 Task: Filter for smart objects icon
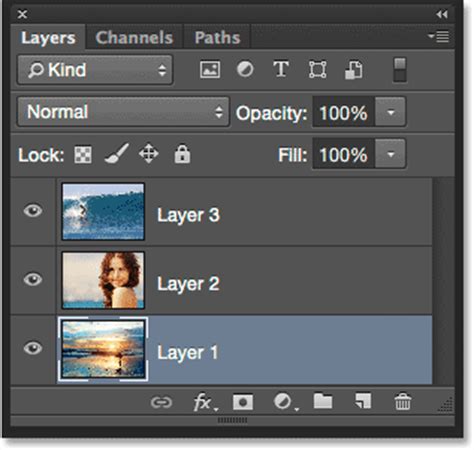(x=354, y=70)
